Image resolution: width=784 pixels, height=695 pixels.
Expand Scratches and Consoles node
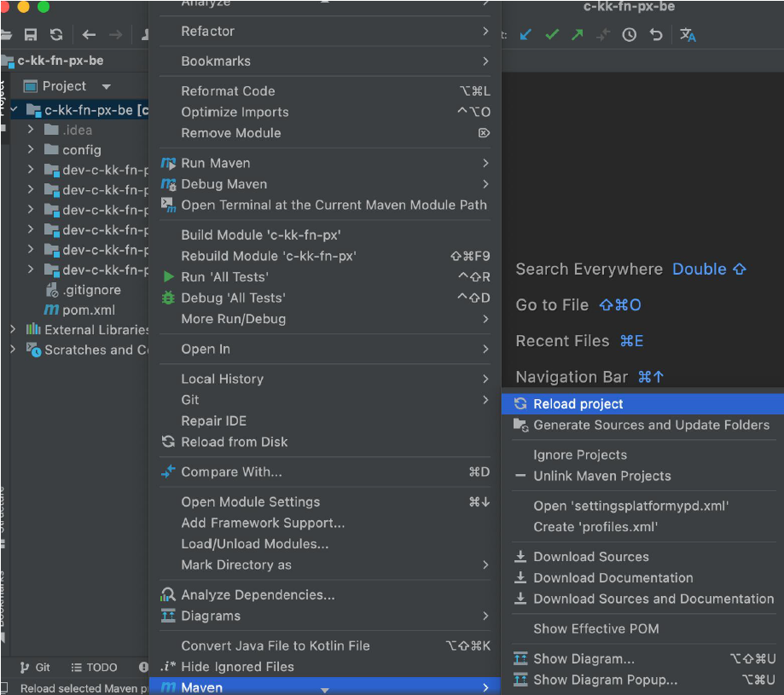pyautogui.click(x=13, y=350)
